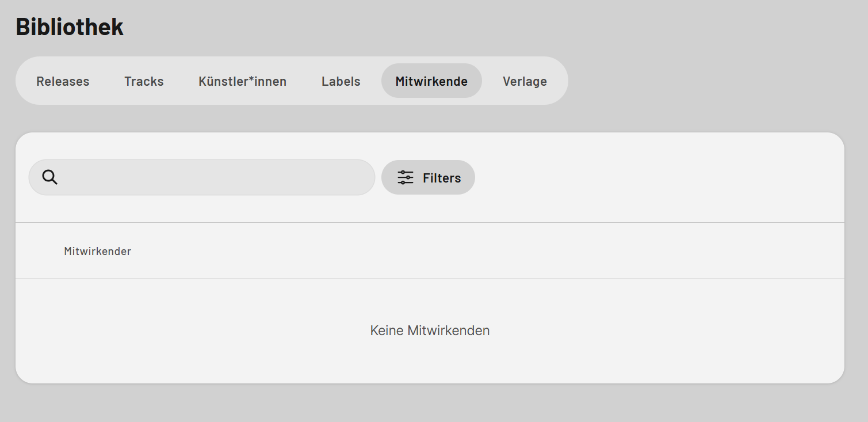The height and width of the screenshot is (422, 868).
Task: Select the Künstler*innen tab
Action: coord(242,81)
